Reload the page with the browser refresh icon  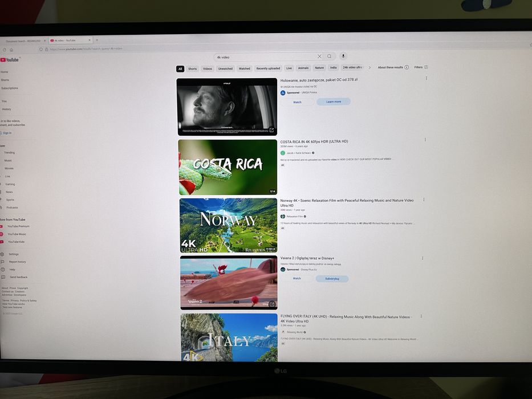[x=5, y=50]
